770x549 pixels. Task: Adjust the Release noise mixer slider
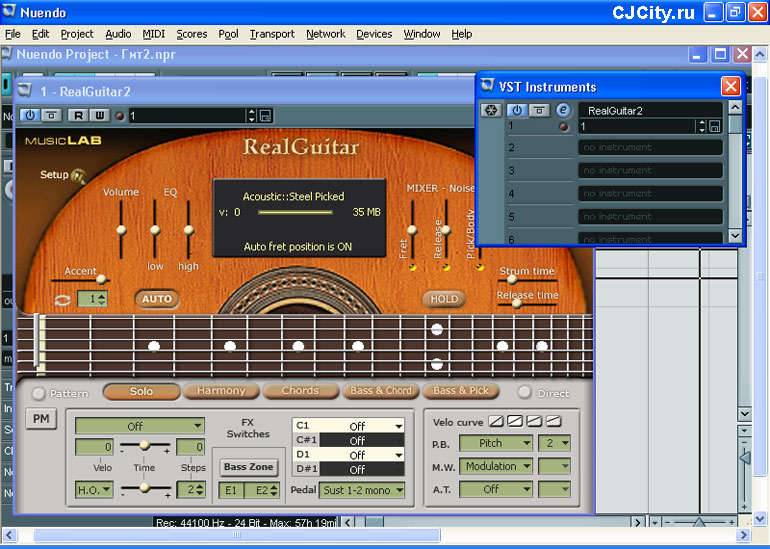tap(446, 229)
